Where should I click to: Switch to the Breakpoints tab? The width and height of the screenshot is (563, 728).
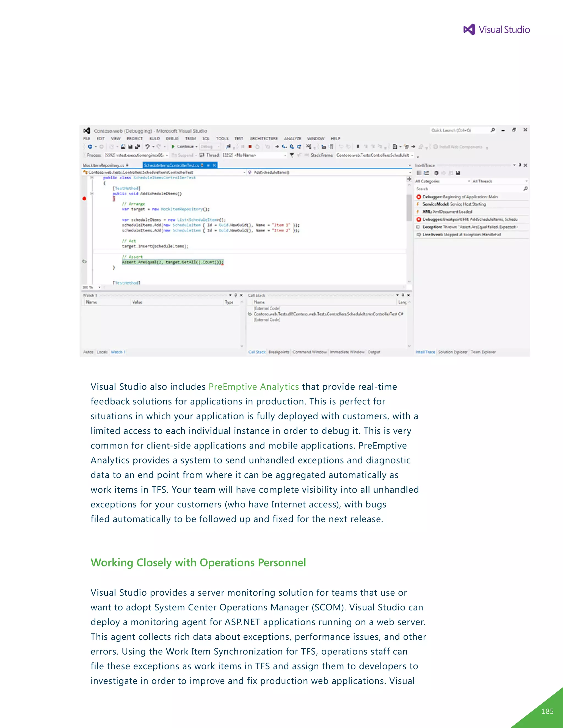pyautogui.click(x=279, y=352)
